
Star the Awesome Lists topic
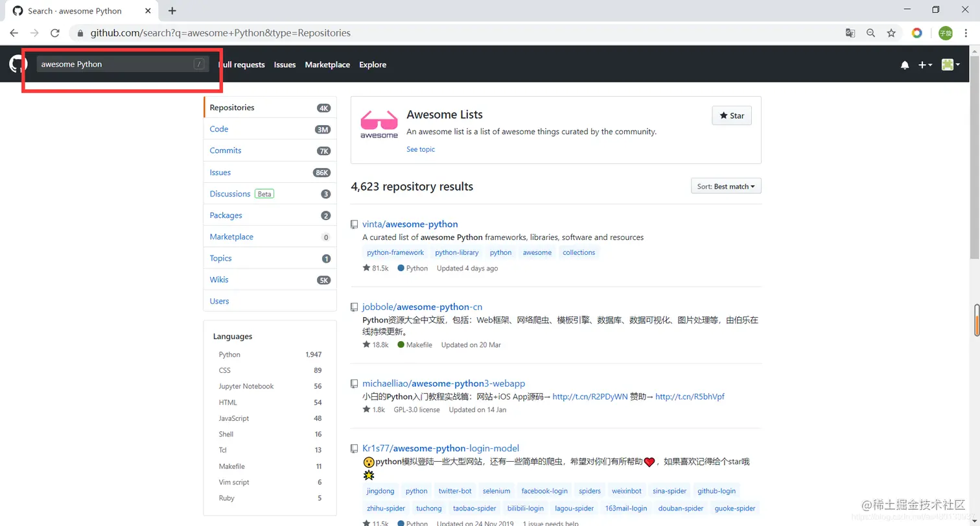pyautogui.click(x=732, y=115)
